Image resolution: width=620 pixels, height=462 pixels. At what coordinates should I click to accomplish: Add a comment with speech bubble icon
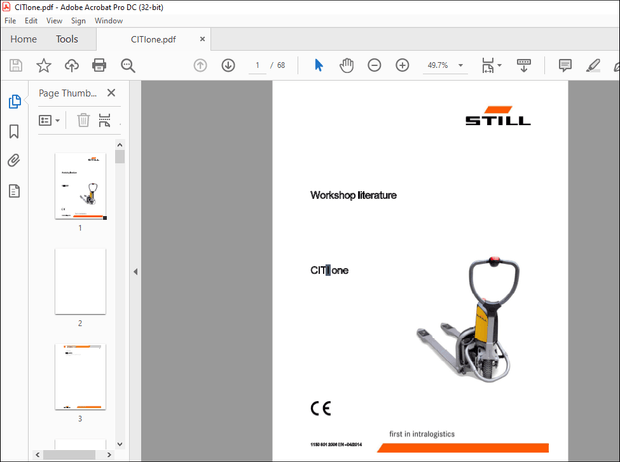565,65
